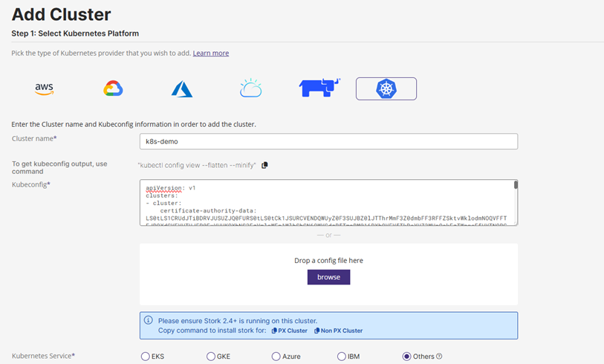
Task: Copy stork install command for Non PX Cluster
Action: tap(338, 331)
